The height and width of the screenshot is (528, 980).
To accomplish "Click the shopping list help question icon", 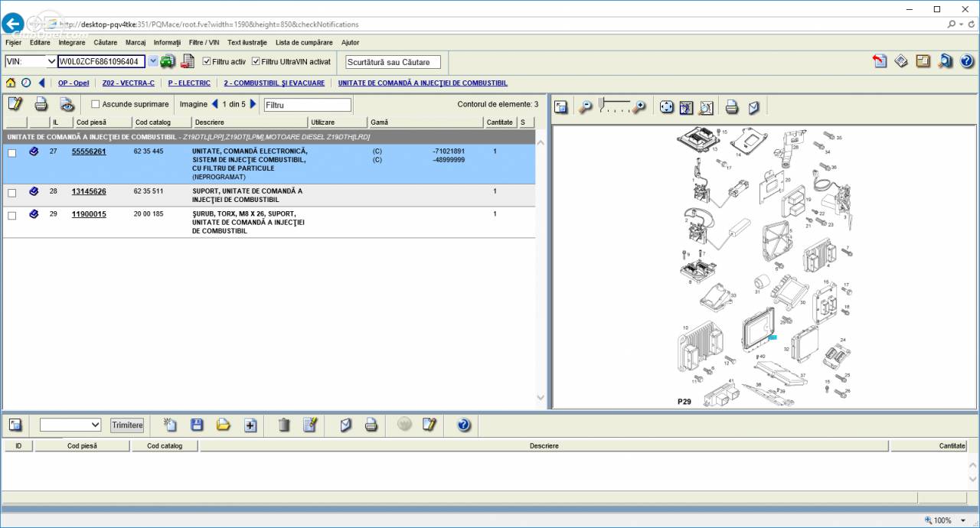I will tap(463, 425).
